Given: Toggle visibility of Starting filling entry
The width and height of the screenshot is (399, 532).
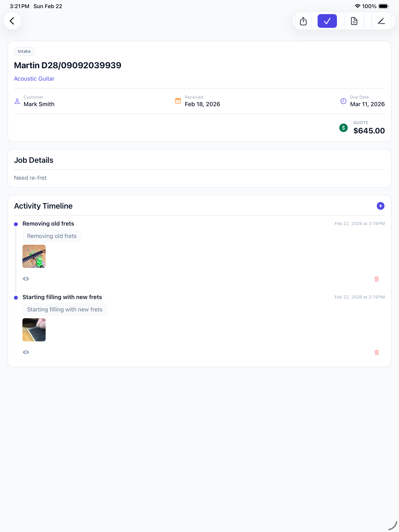Looking at the screenshot, I should [26, 352].
